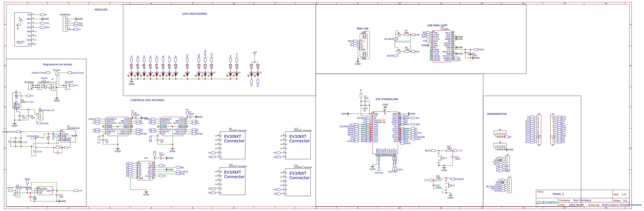Select the +5V power flag above LED15 and LED16
The width and height of the screenshot is (644, 211).
click(254, 53)
